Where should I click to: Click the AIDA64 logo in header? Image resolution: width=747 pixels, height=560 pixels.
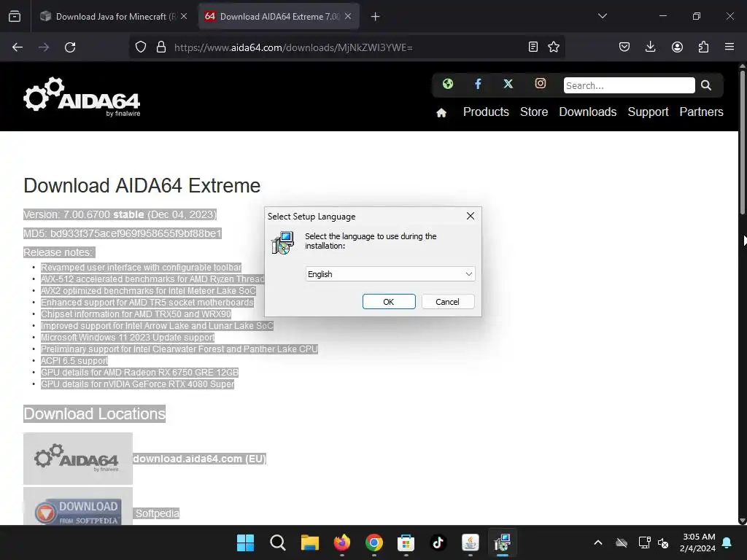[82, 97]
